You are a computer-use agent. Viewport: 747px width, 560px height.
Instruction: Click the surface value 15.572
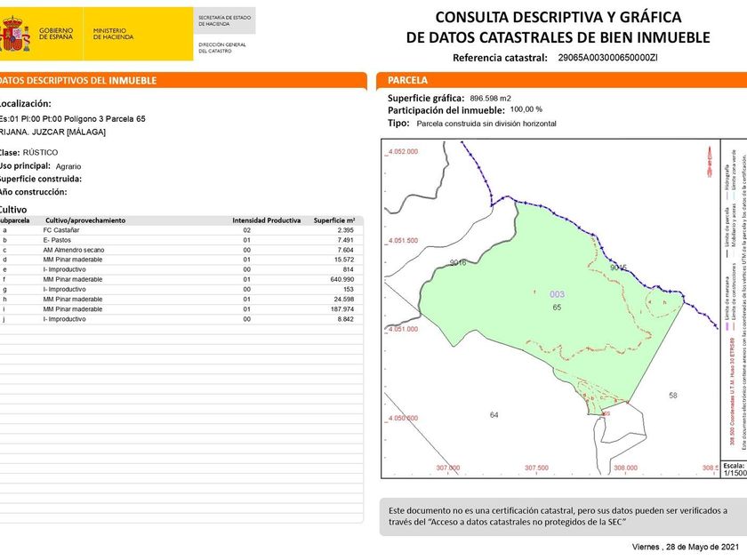(x=344, y=260)
